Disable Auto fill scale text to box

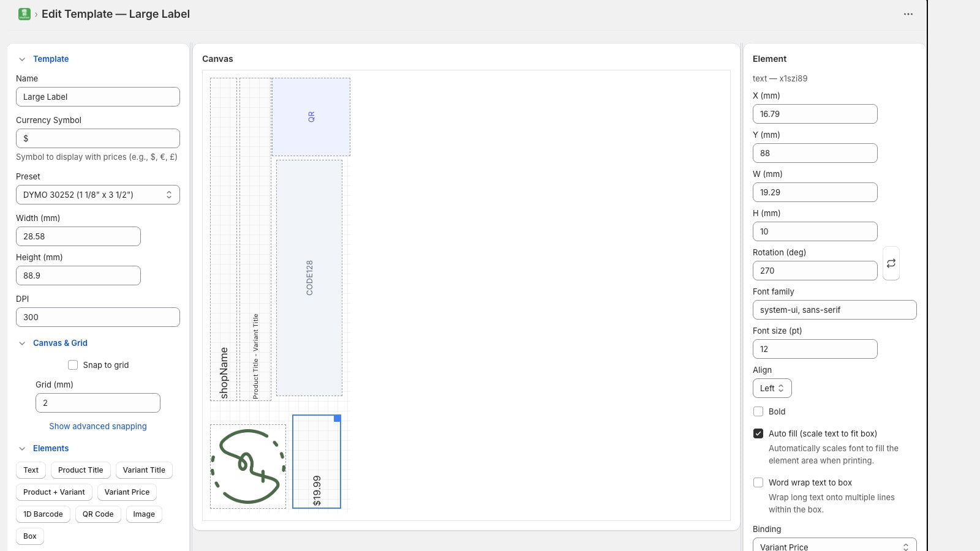pos(758,433)
